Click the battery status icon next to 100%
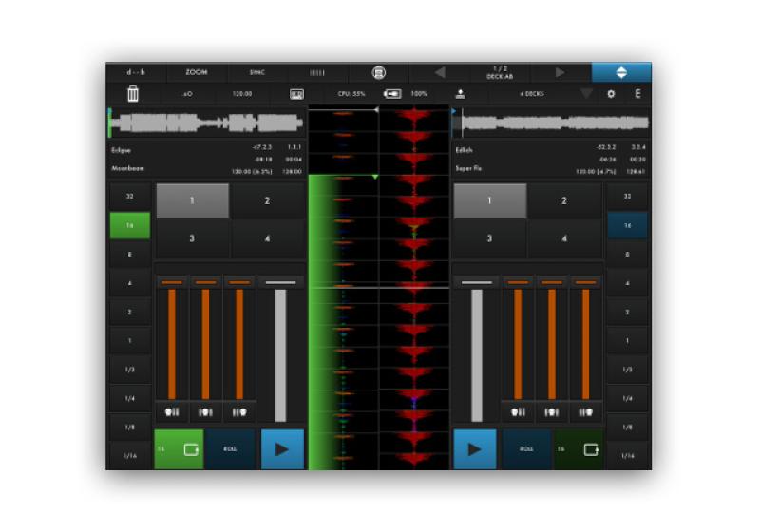This screenshot has width=760, height=532. pyautogui.click(x=392, y=94)
